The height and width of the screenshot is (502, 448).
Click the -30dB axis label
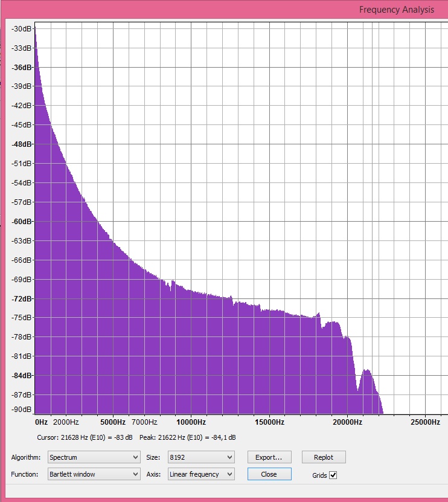point(22,29)
